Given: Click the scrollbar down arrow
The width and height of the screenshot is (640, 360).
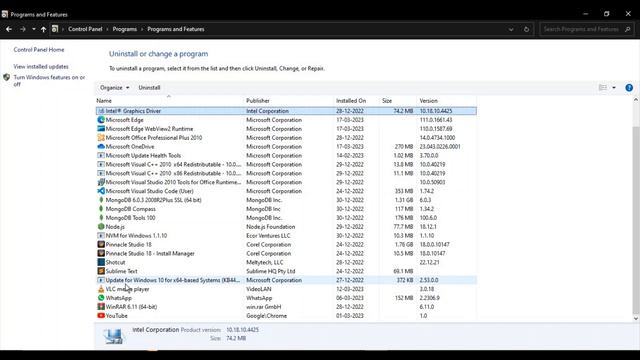Looking at the screenshot, I should (x=636, y=318).
